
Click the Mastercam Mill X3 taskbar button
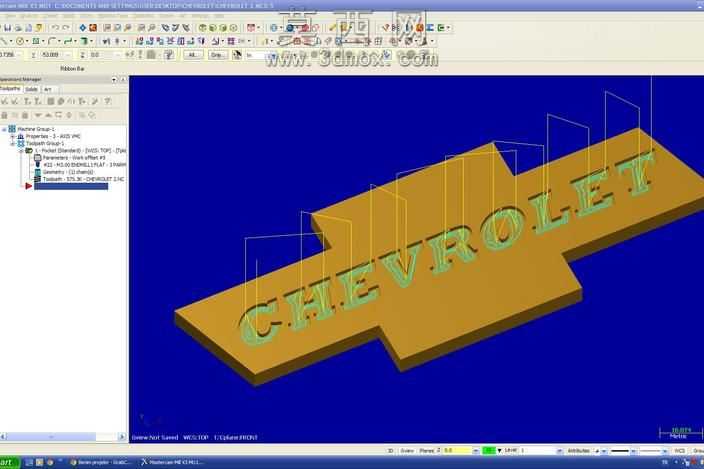[x=172, y=462]
